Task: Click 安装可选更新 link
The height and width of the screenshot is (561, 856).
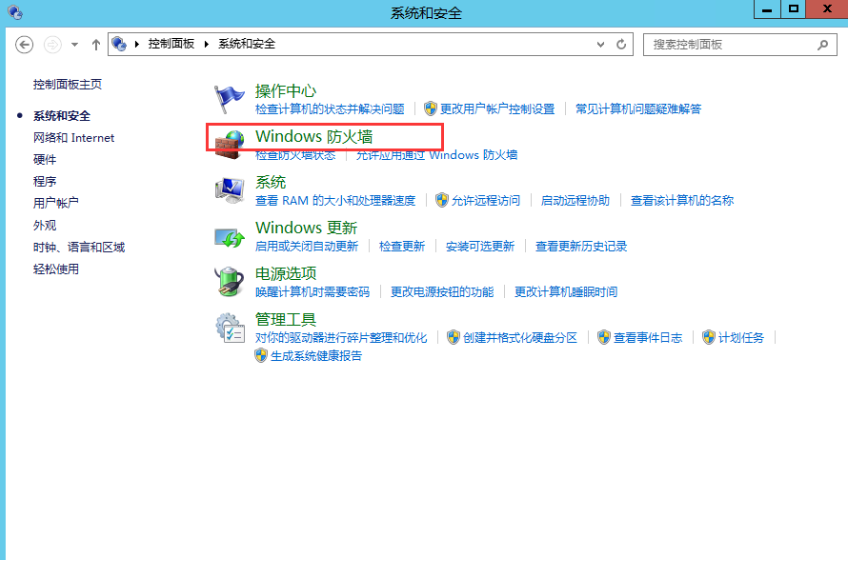Action: click(480, 246)
